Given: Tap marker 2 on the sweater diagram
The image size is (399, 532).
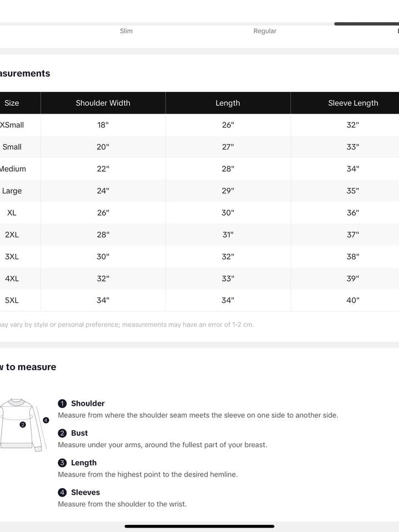Looking at the screenshot, I should pyautogui.click(x=23, y=424).
